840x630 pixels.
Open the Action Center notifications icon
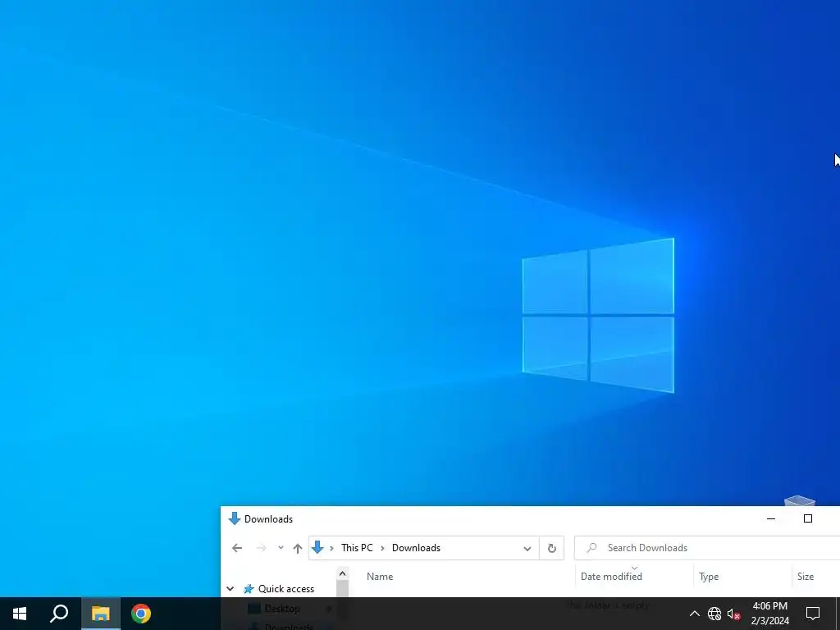[x=813, y=614]
